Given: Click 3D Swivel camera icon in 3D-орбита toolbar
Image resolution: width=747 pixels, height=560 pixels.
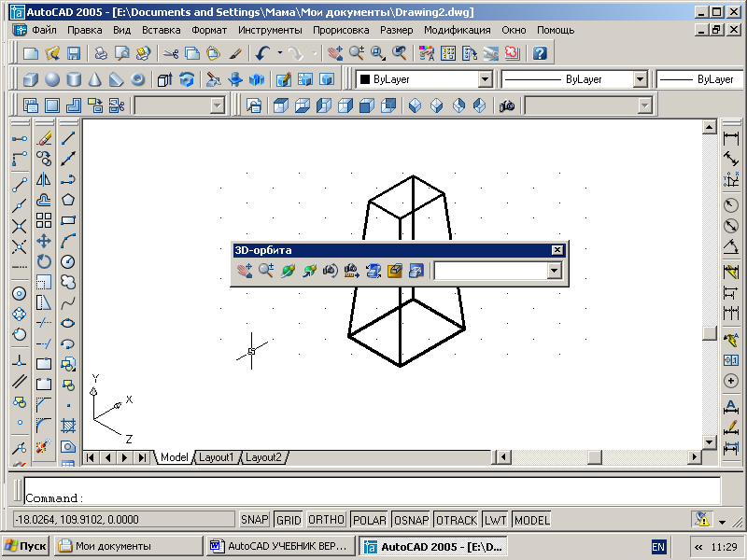Looking at the screenshot, I should tap(331, 271).
